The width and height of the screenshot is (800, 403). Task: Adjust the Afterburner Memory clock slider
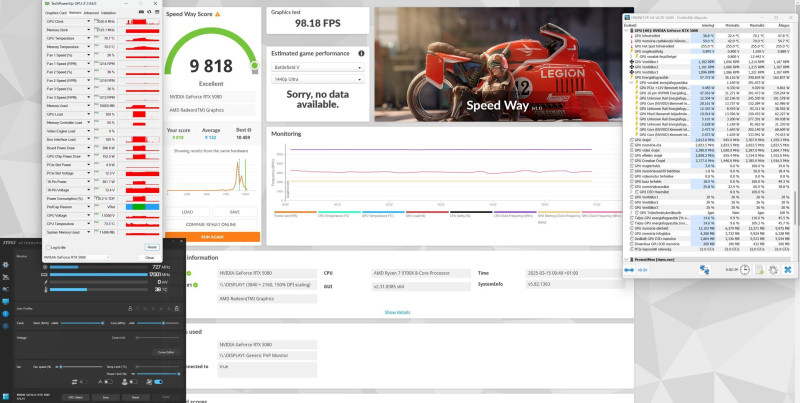tap(82, 323)
